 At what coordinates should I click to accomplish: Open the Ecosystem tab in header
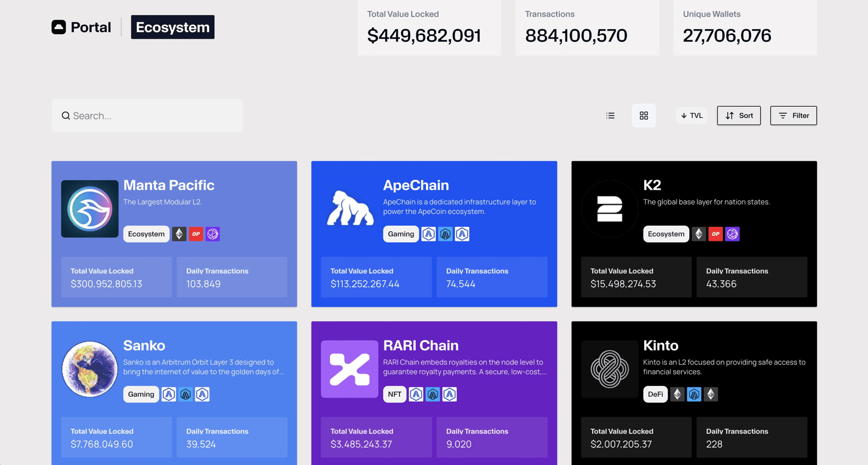click(x=173, y=27)
